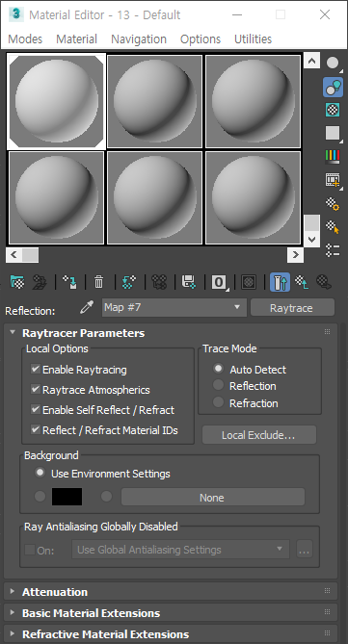Image resolution: width=348 pixels, height=644 pixels.
Task: Open the Options menu
Action: (x=201, y=39)
